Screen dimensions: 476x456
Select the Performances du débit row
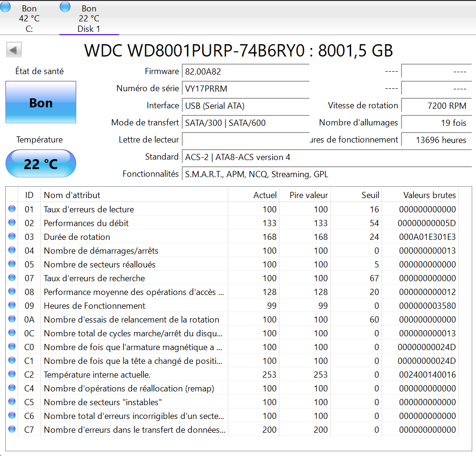[x=232, y=223]
